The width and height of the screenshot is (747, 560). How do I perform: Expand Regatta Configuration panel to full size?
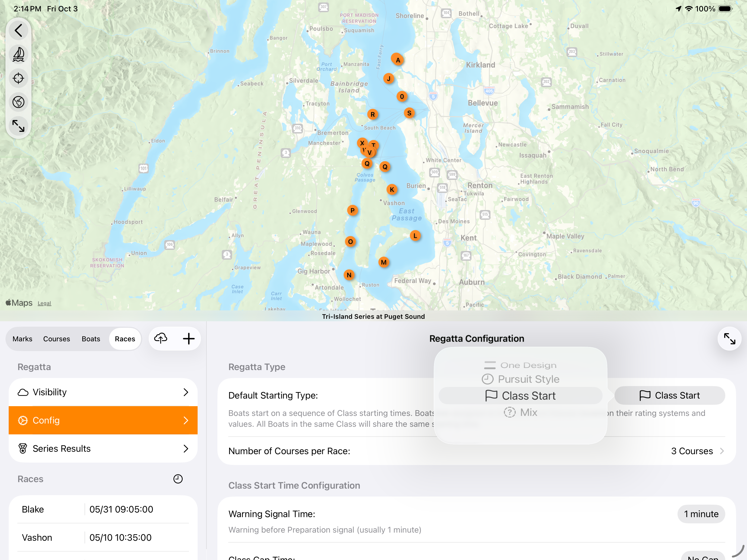(x=729, y=339)
